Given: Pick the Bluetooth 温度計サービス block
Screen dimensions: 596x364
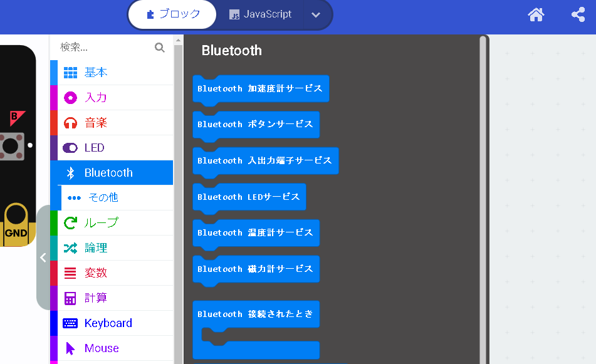Looking at the screenshot, I should pos(256,233).
